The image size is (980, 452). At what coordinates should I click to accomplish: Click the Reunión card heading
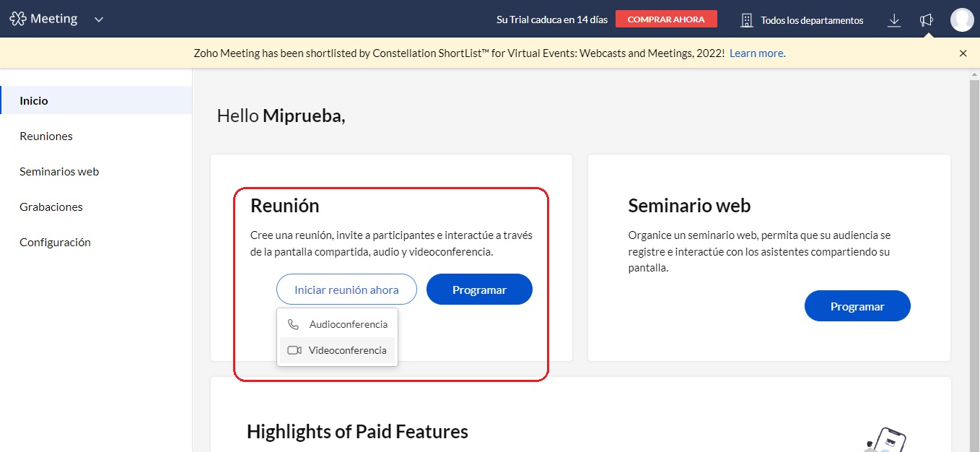click(x=284, y=206)
